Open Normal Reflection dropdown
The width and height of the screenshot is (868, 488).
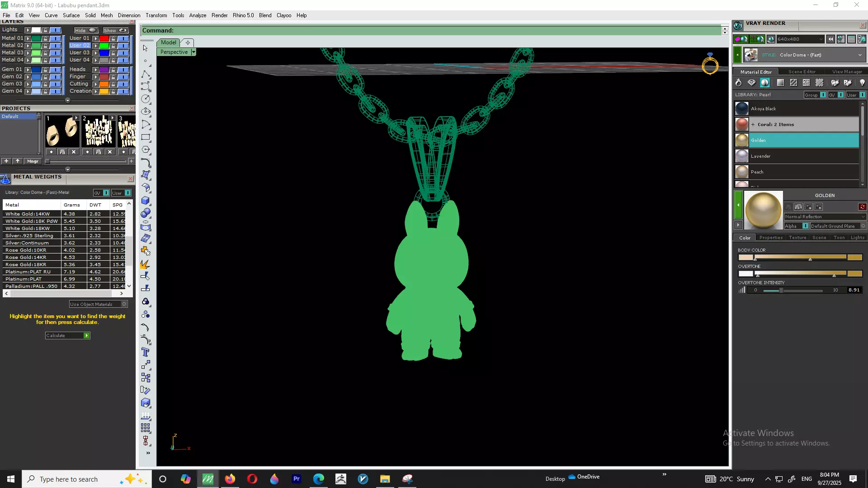pos(825,217)
